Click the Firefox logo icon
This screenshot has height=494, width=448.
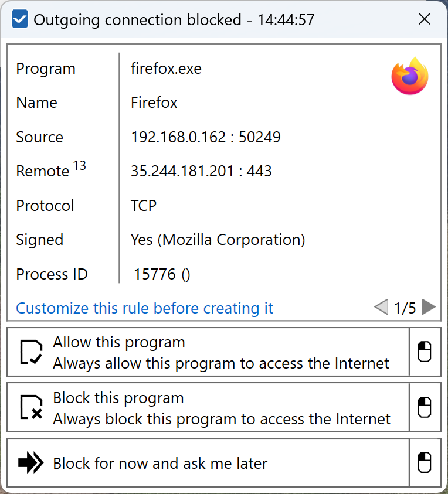pos(410,76)
